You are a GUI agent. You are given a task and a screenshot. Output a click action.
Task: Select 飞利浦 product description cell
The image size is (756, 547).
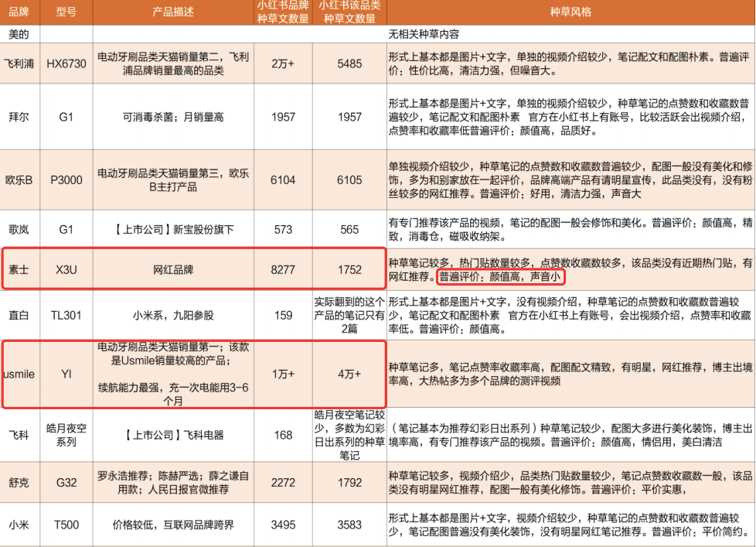pos(174,63)
